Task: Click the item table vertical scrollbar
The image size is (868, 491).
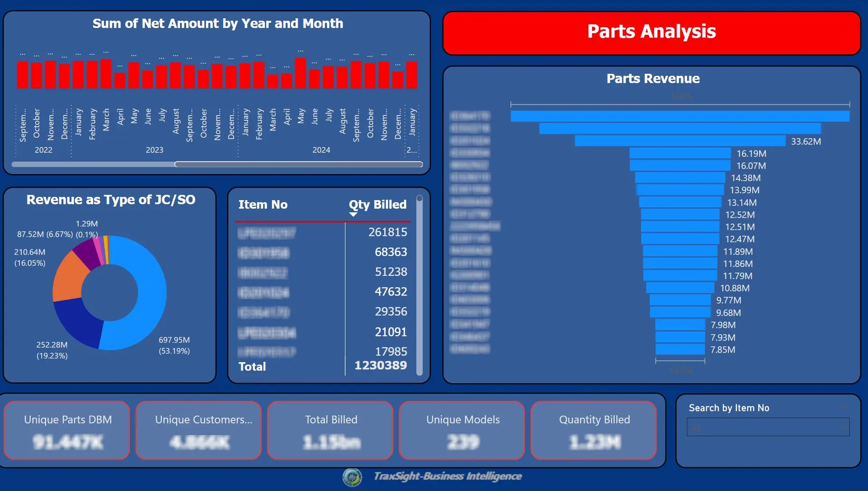Action: pos(420,285)
